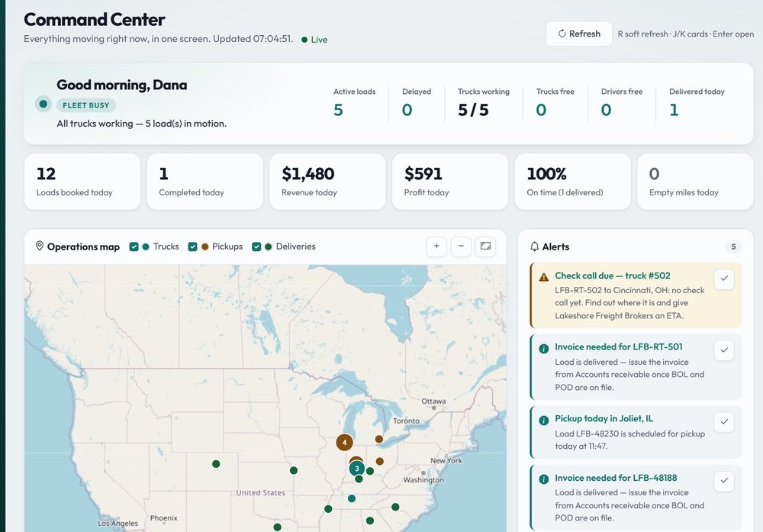
Task: Zoom out on the operations map
Action: click(x=462, y=247)
